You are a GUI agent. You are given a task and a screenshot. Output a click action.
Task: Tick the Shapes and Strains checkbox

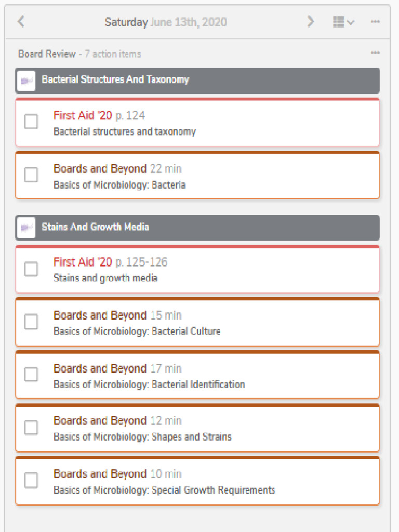(x=31, y=427)
